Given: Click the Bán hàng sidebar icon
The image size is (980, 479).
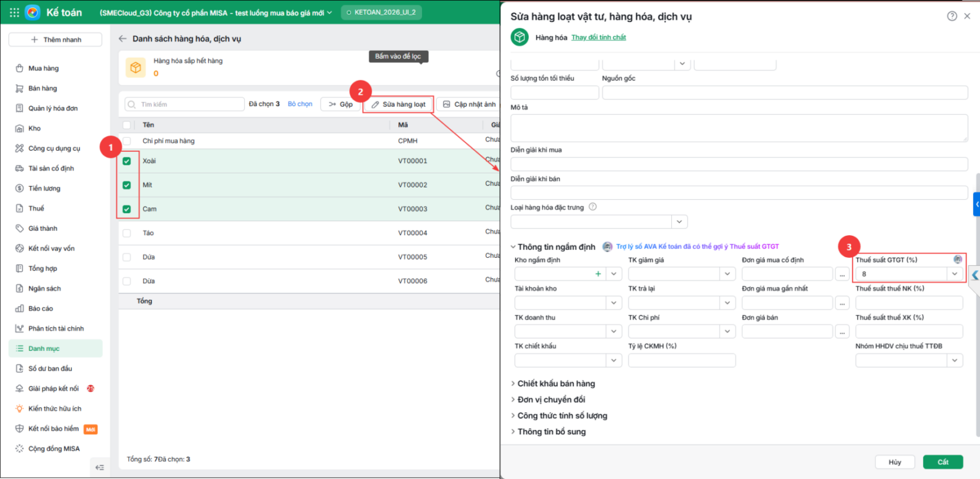Looking at the screenshot, I should [20, 89].
